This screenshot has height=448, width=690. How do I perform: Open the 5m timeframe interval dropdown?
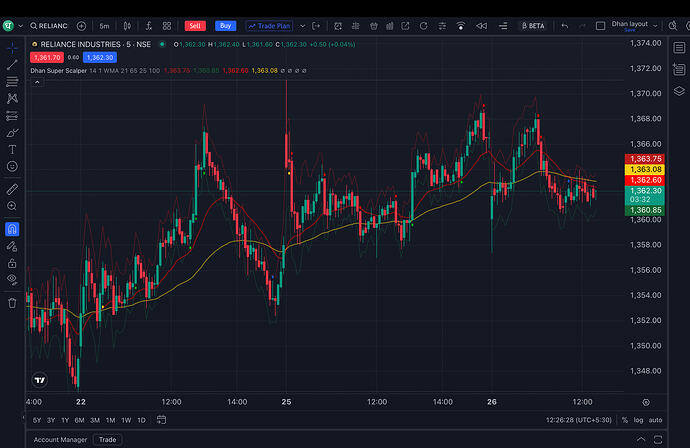(x=104, y=26)
